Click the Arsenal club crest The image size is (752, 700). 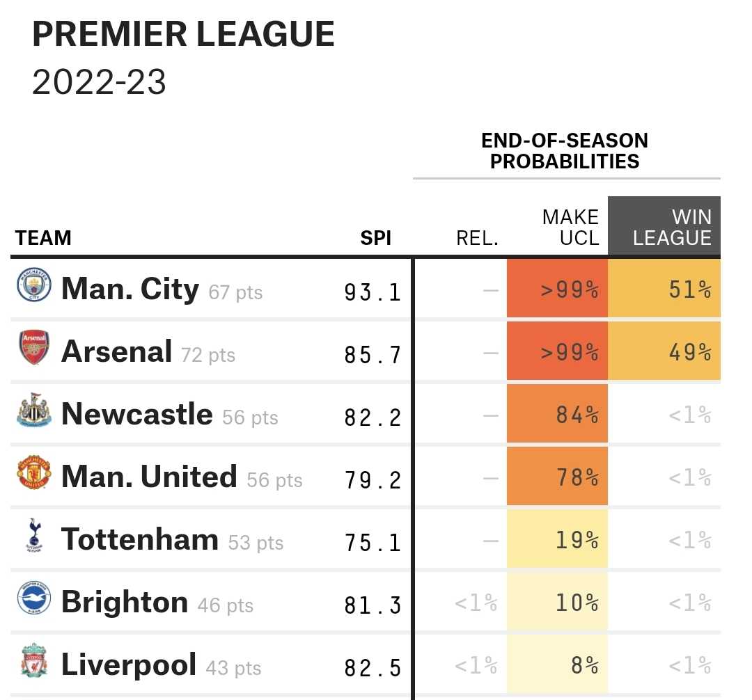[34, 347]
